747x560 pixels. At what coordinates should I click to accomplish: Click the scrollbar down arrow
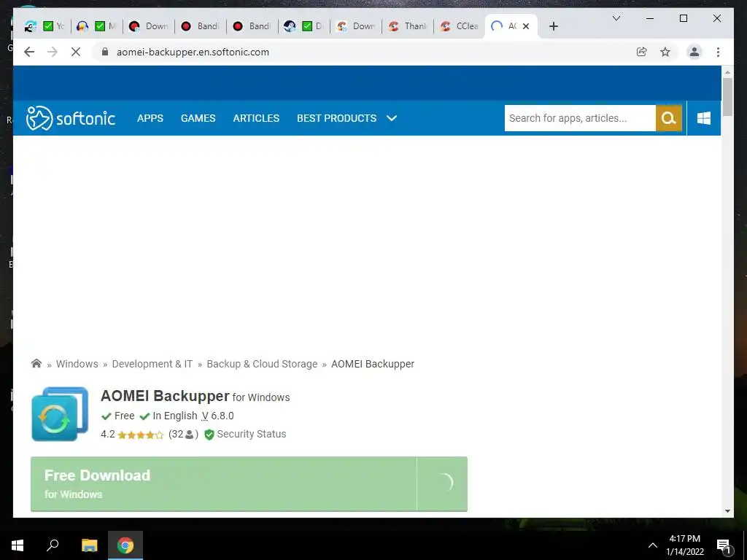727,511
